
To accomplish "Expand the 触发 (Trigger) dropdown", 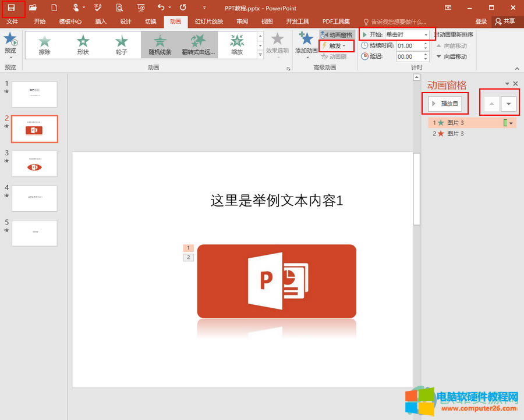I will (x=337, y=45).
